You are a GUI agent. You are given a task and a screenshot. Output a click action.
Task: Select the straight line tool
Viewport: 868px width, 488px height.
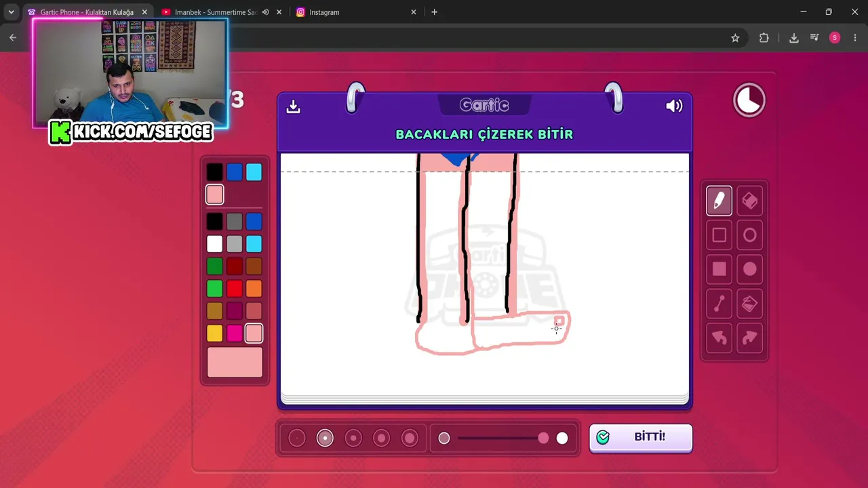tap(719, 304)
